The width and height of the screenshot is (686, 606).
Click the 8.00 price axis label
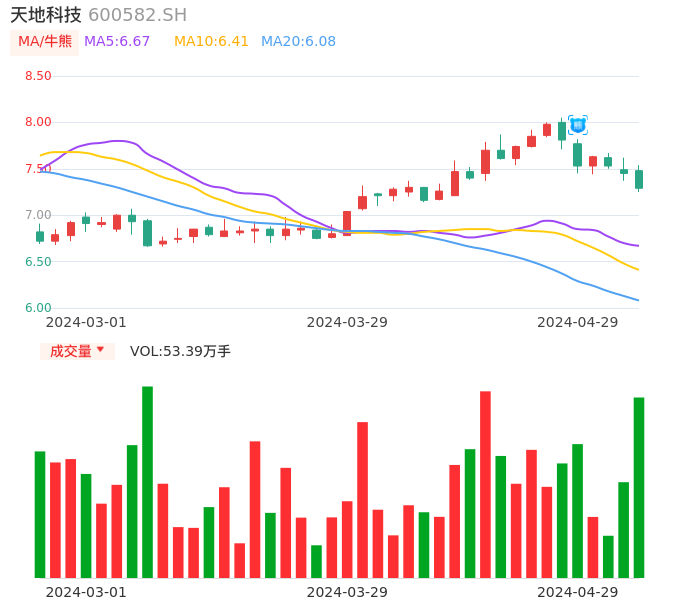tap(38, 122)
